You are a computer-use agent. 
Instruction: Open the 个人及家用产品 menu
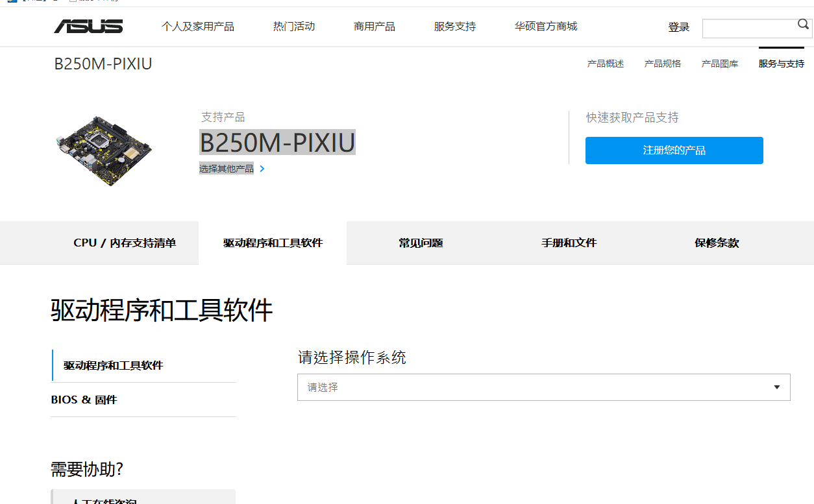pos(198,27)
